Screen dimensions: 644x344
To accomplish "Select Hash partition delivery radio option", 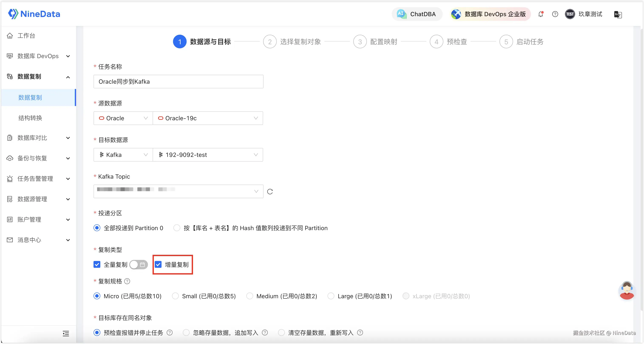I will tap(177, 228).
